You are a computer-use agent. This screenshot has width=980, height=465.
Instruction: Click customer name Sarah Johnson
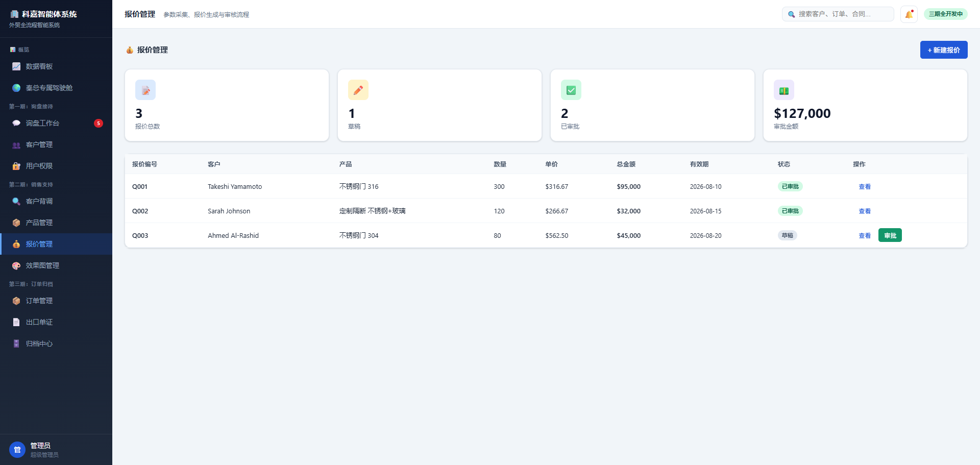coord(229,211)
